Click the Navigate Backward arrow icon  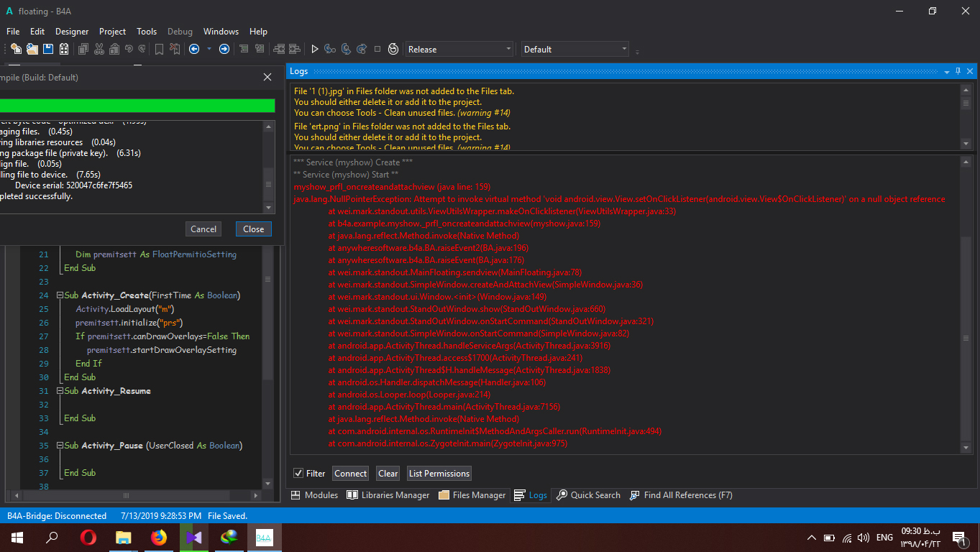pos(194,49)
